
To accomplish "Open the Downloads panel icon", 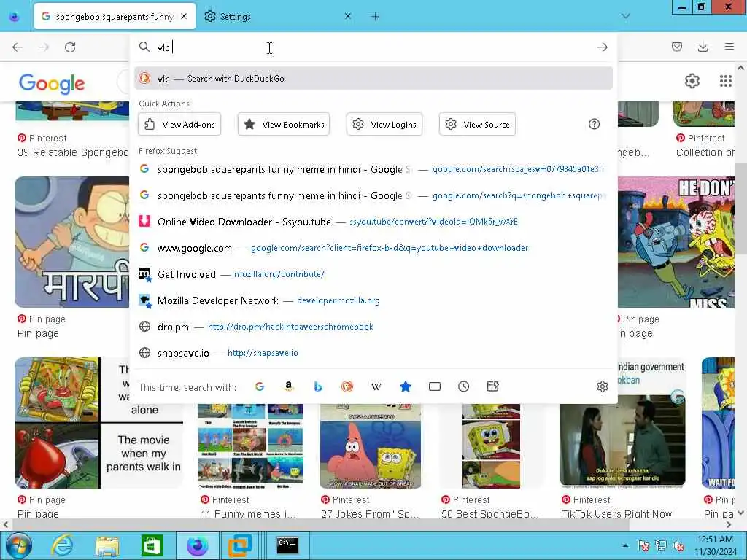I will 703,47.
